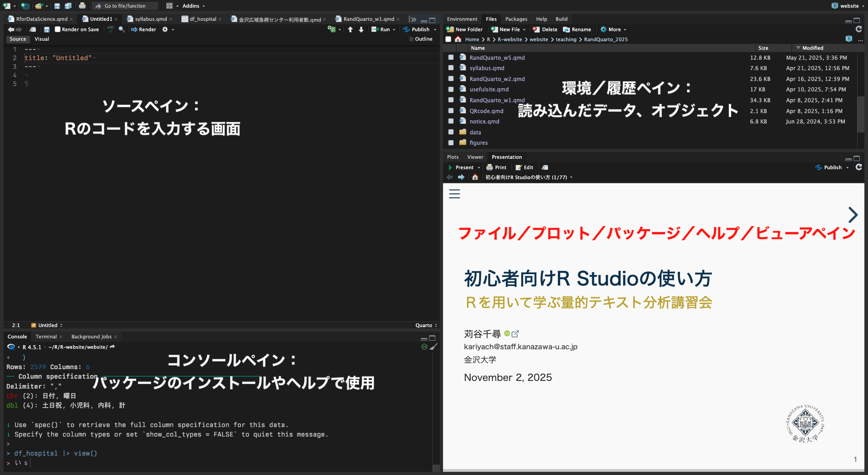Click the spell check ABC icon
868x475 pixels.
110,29
